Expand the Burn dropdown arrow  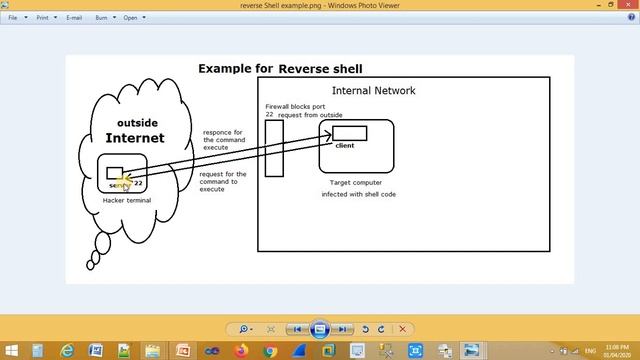(x=114, y=18)
